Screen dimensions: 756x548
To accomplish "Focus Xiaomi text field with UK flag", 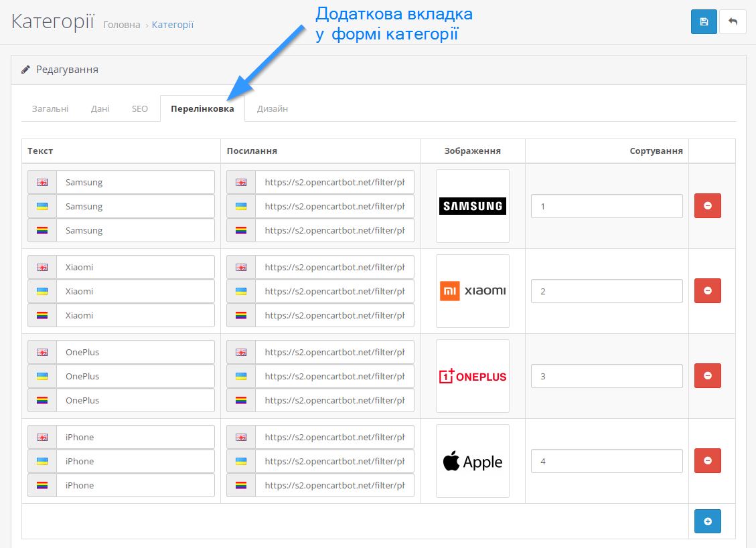I will 135,267.
